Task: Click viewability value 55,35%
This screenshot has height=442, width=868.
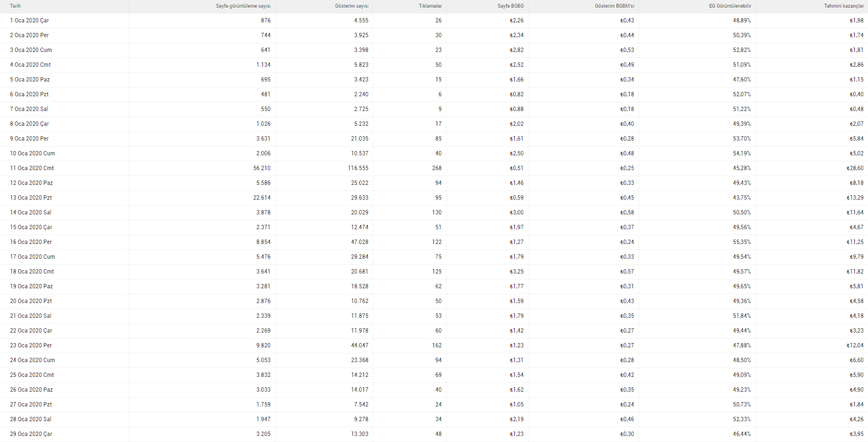Action: coord(742,242)
